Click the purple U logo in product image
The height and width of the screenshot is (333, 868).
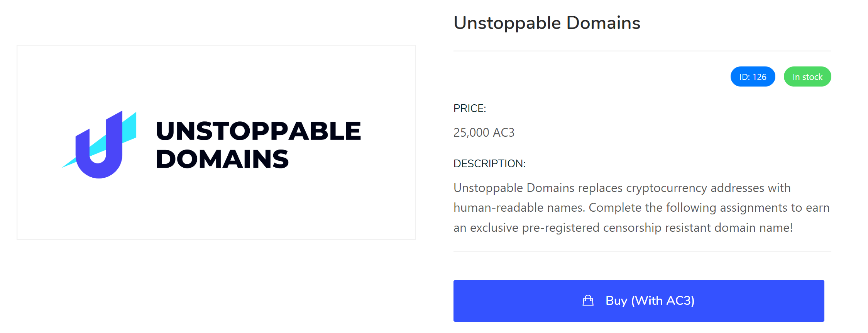[100, 162]
